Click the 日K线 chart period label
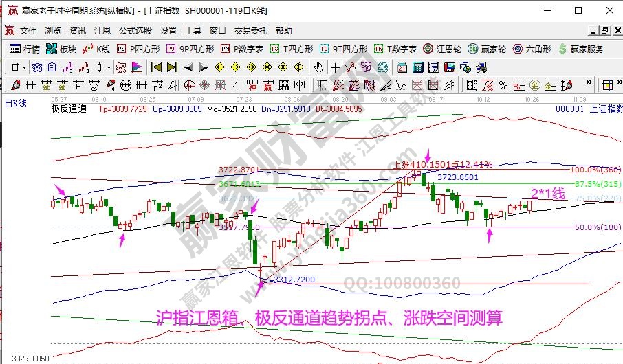Image resolution: width=623 pixels, height=364 pixels. click(15, 103)
